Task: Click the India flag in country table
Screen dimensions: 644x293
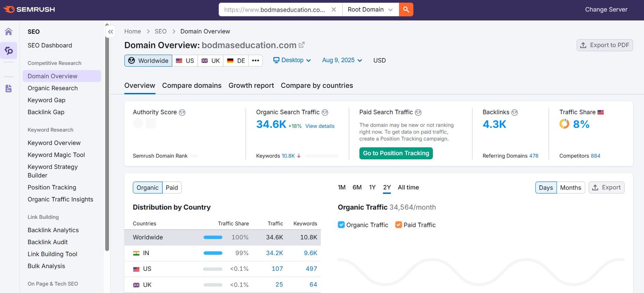Action: tap(136, 253)
